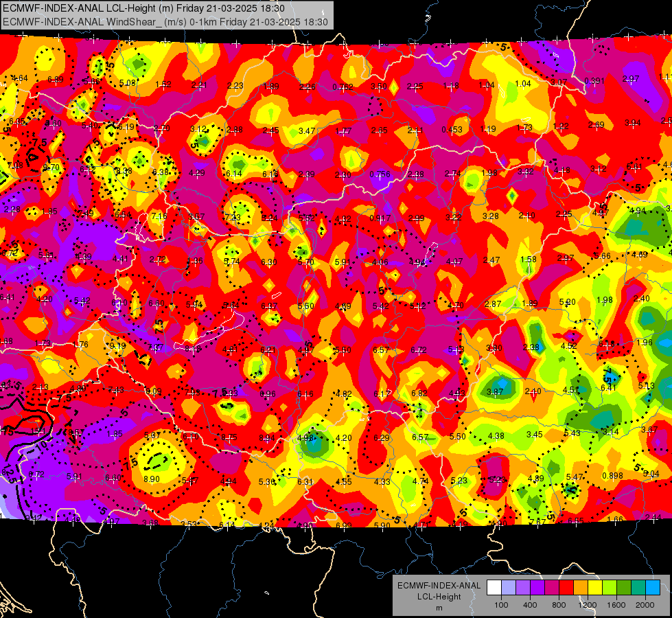672x618 pixels.
Task: Pick the magenta legend color swatch
Action: coord(552,588)
